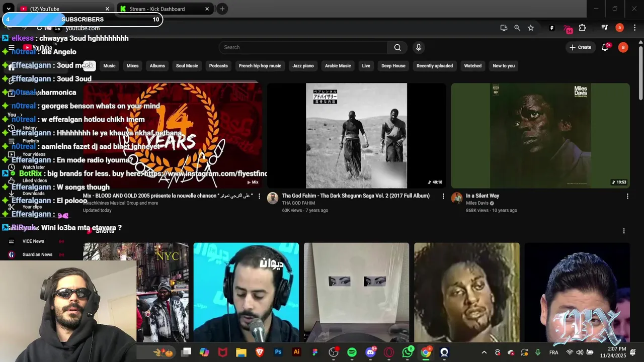This screenshot has width=644, height=362.
Task: Open McAfee from the taskbar
Action: pyautogui.click(x=222, y=352)
